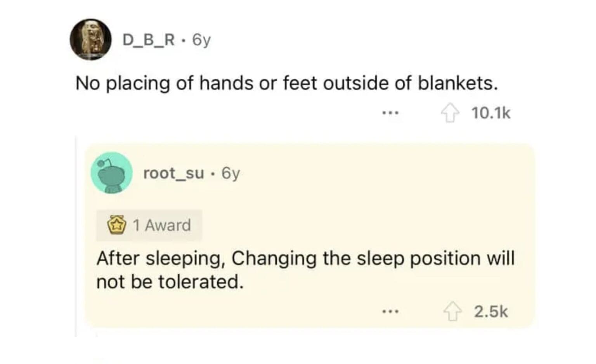This screenshot has height=364, width=596.
Task: Click the 2.5k vote count
Action: (491, 312)
